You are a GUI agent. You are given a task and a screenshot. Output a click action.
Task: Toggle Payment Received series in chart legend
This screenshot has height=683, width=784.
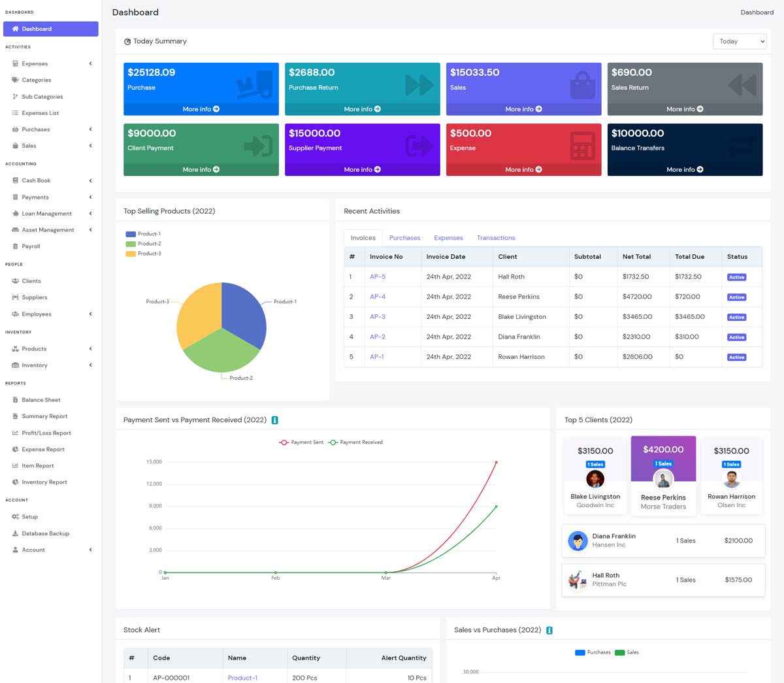355,442
